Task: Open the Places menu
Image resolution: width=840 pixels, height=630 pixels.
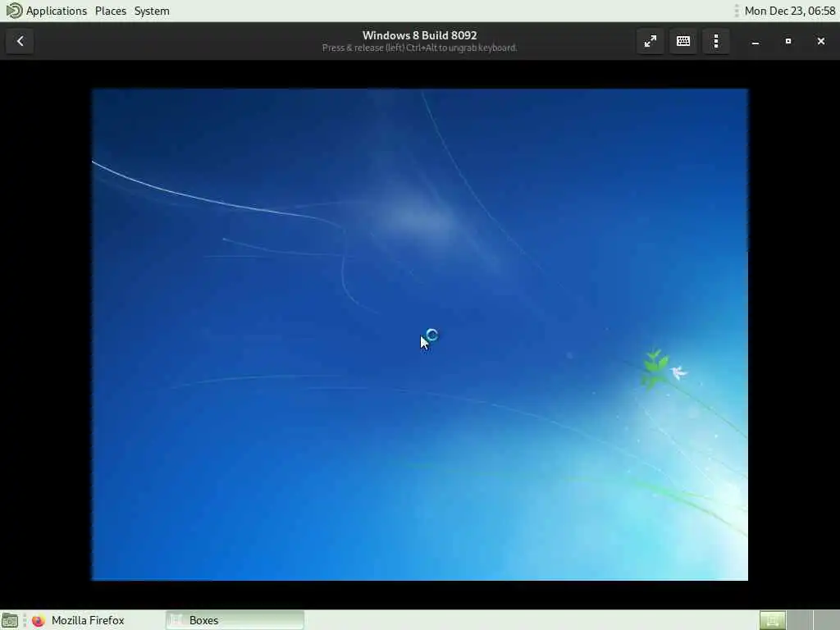Action: 111,11
